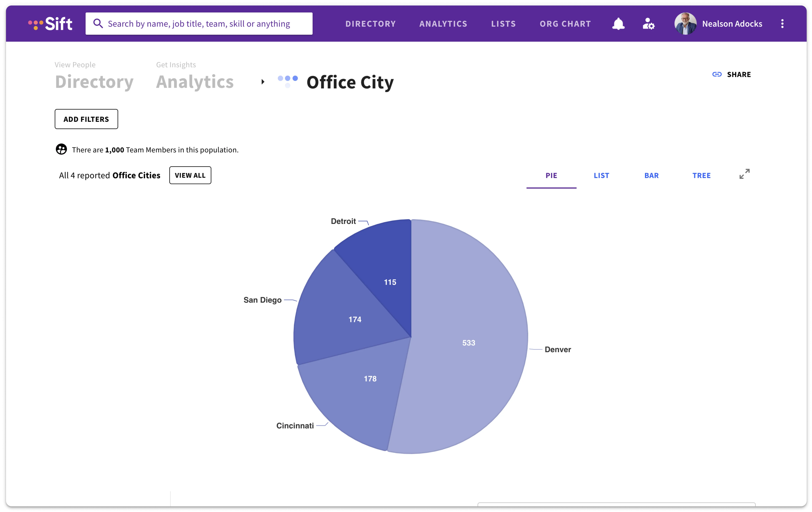Click VIEW ALL next to Office Cities

coord(190,175)
